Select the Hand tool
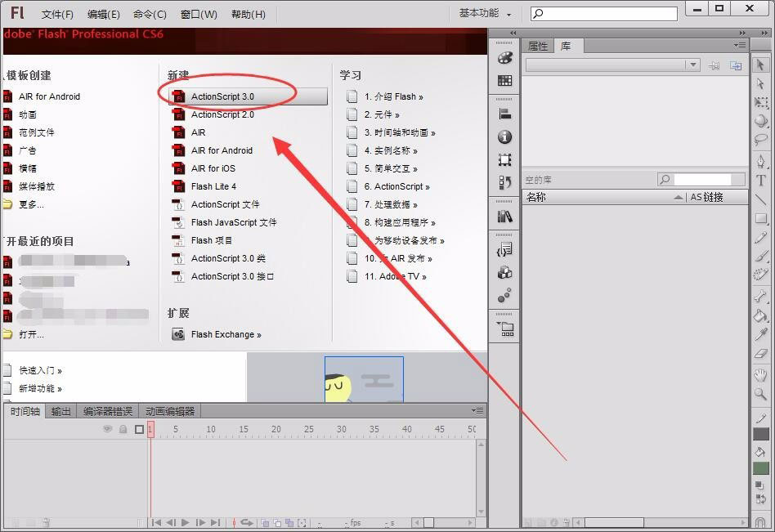The width and height of the screenshot is (775, 532). click(x=760, y=375)
